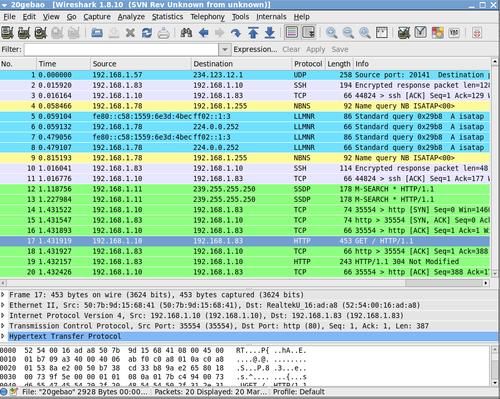Select packet 19 HTTP 304 Not Modified

click(245, 262)
